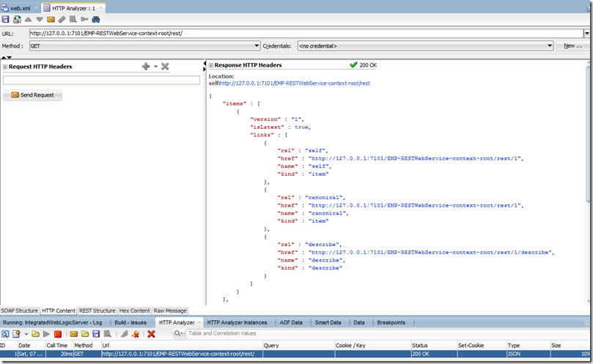Click the plus icon to add a request header
The width and height of the screenshot is (593, 364).
tap(146, 67)
